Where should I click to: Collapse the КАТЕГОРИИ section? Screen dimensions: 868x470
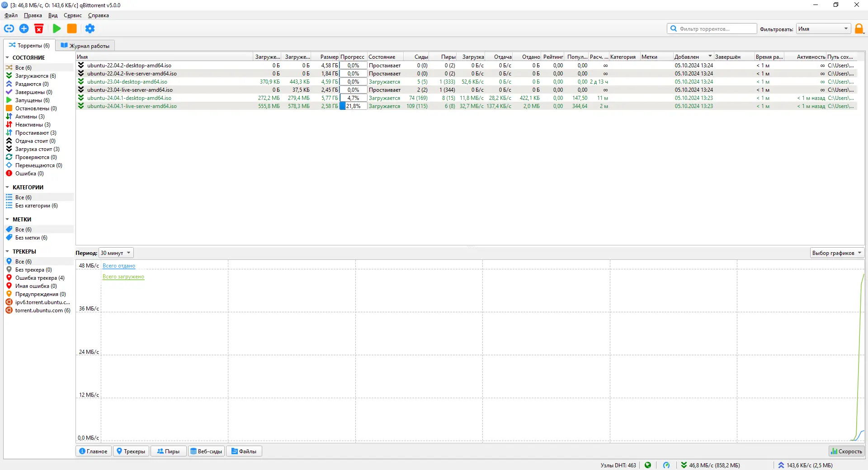coord(7,188)
